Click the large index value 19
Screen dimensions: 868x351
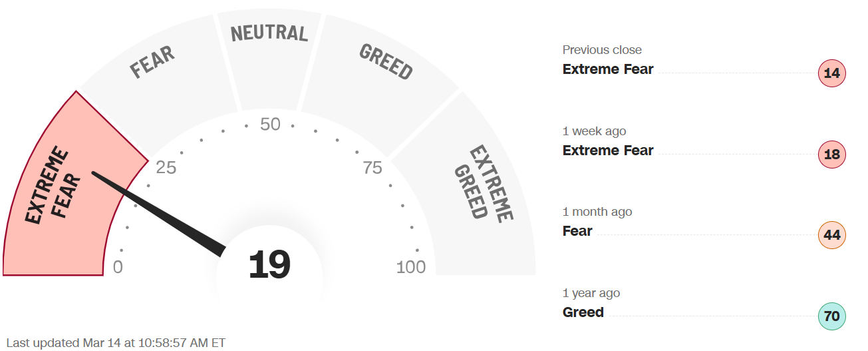pos(269,265)
